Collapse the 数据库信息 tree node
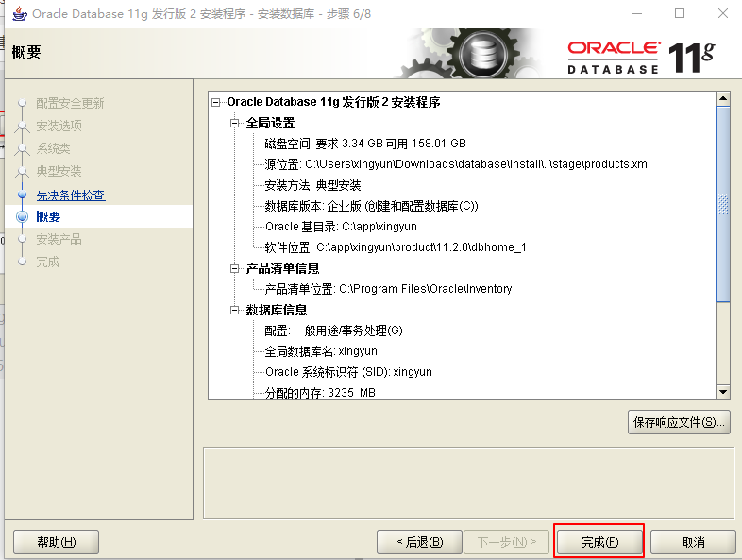The height and width of the screenshot is (560, 742). (234, 310)
